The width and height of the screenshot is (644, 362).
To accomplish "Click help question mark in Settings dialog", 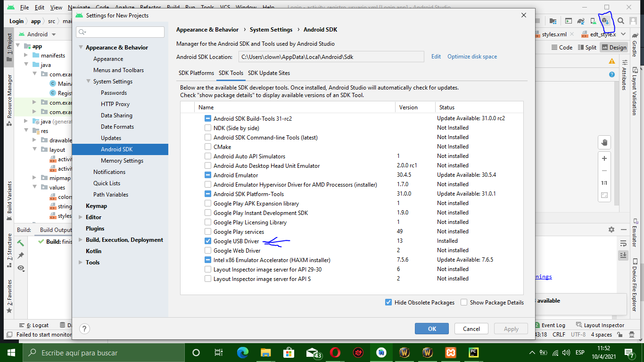I will [84, 329].
